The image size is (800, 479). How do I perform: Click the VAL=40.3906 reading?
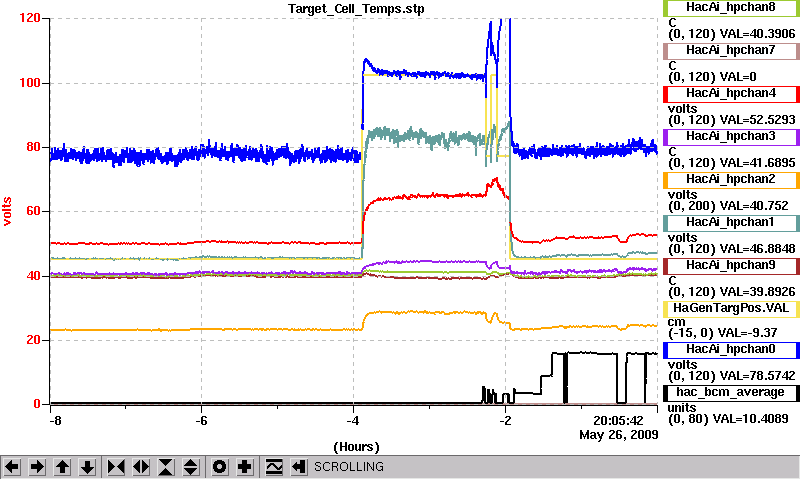(x=757, y=34)
